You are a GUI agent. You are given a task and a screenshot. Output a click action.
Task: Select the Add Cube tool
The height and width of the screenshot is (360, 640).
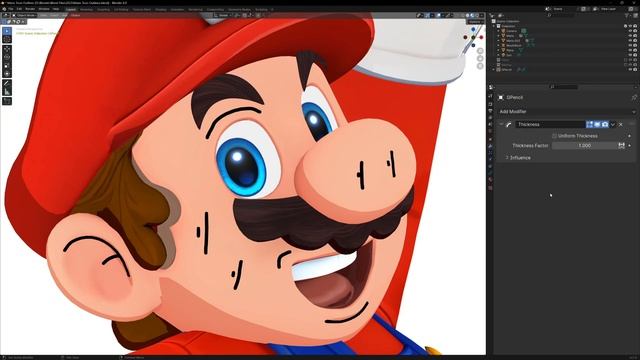7,101
